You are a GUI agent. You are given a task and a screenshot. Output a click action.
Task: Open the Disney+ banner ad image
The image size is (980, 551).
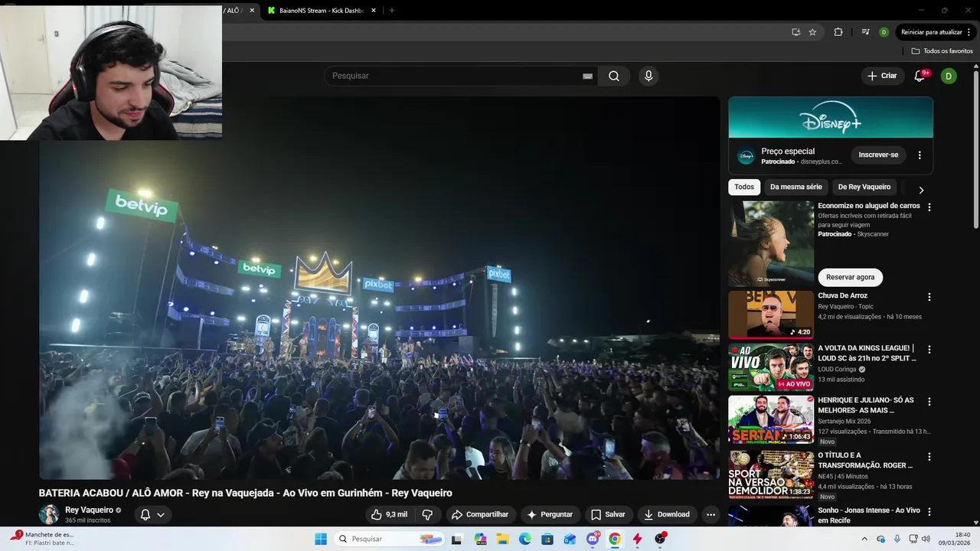tap(831, 117)
